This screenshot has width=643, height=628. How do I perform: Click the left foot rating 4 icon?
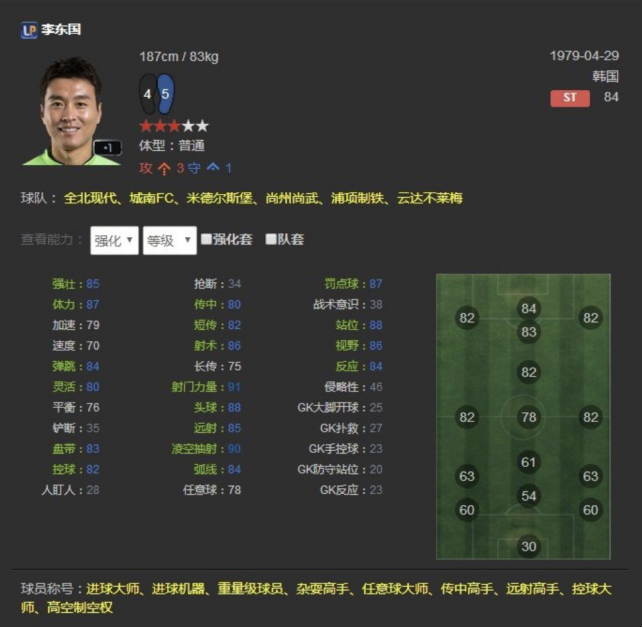pyautogui.click(x=148, y=94)
